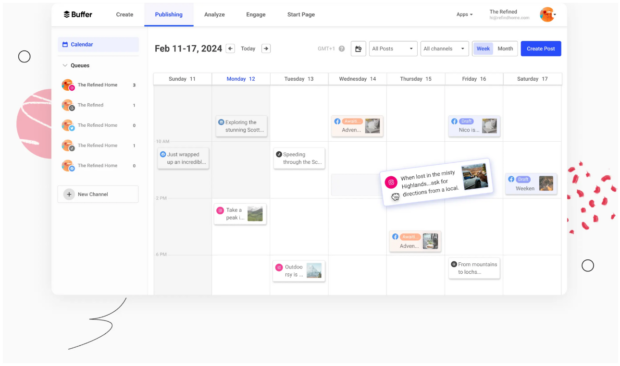The height and width of the screenshot is (366, 620).
Task: Open the Create tab
Action: pos(125,15)
